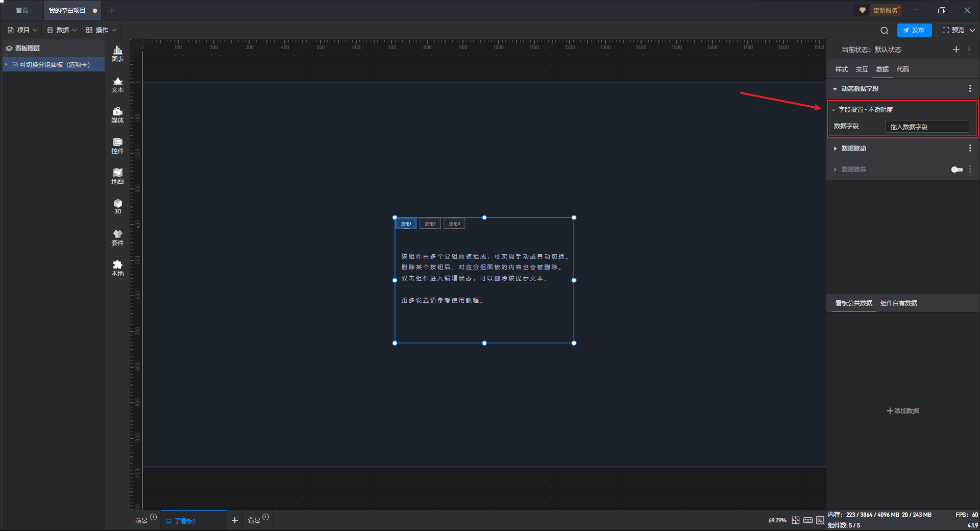The image size is (980, 531).
Task: Toggle the 数据筛选 switch
Action: pyautogui.click(x=957, y=170)
